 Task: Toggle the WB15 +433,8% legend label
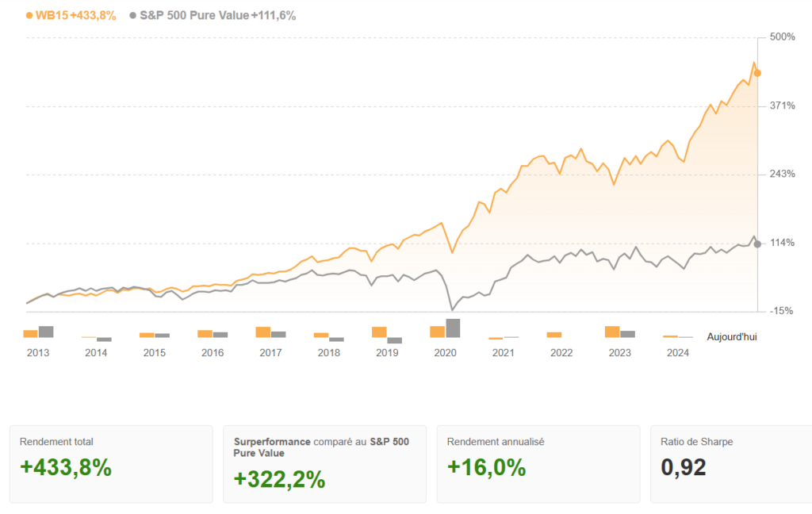pyautogui.click(x=76, y=15)
